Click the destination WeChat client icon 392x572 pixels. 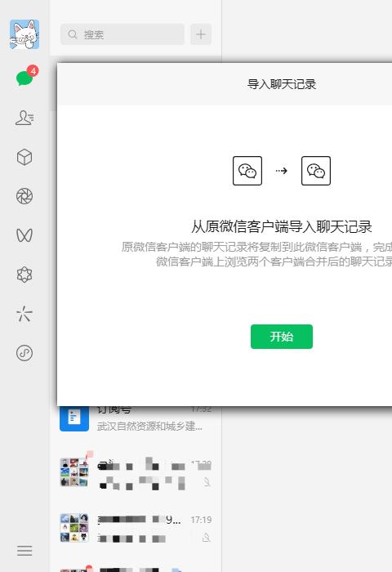pyautogui.click(x=316, y=171)
